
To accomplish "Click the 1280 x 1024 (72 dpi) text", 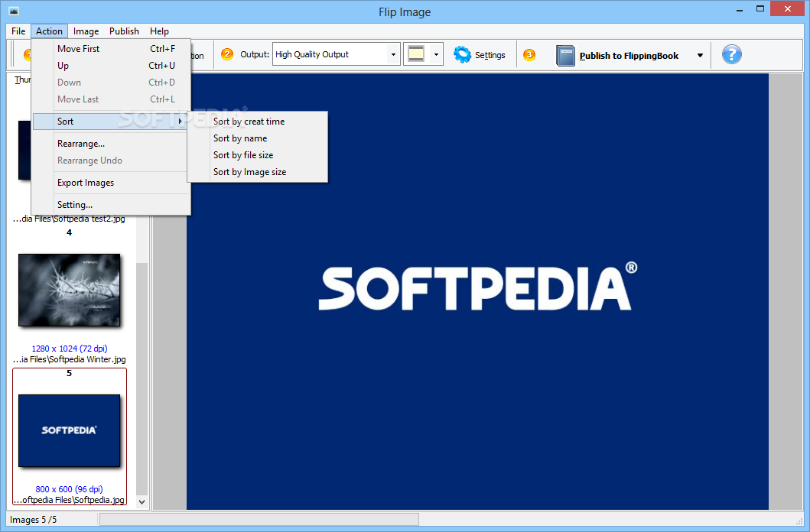I will click(x=70, y=349).
